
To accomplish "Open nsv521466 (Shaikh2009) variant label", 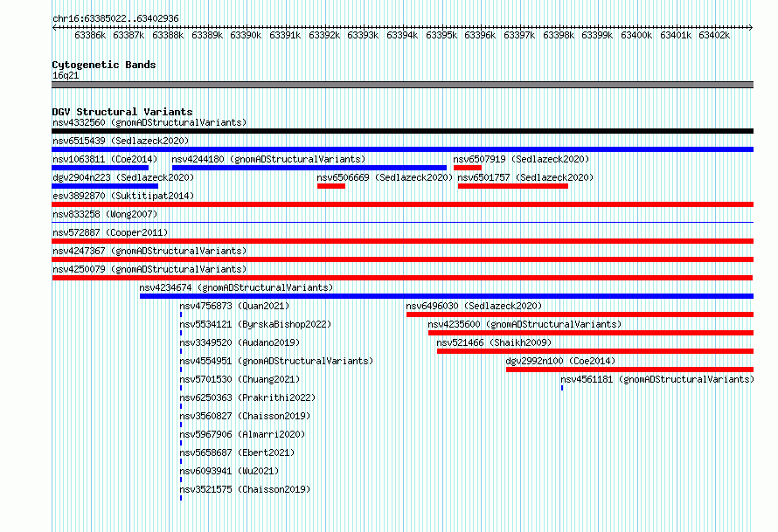I will [494, 342].
